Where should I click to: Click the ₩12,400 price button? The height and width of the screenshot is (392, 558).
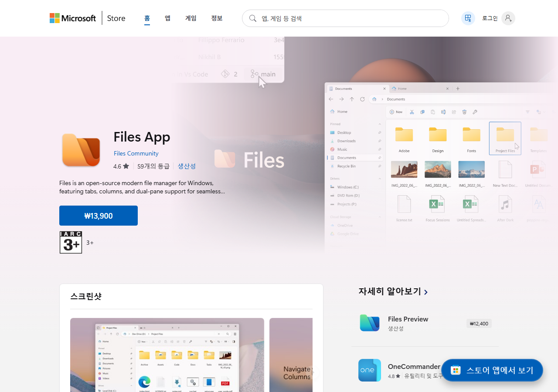coord(479,323)
